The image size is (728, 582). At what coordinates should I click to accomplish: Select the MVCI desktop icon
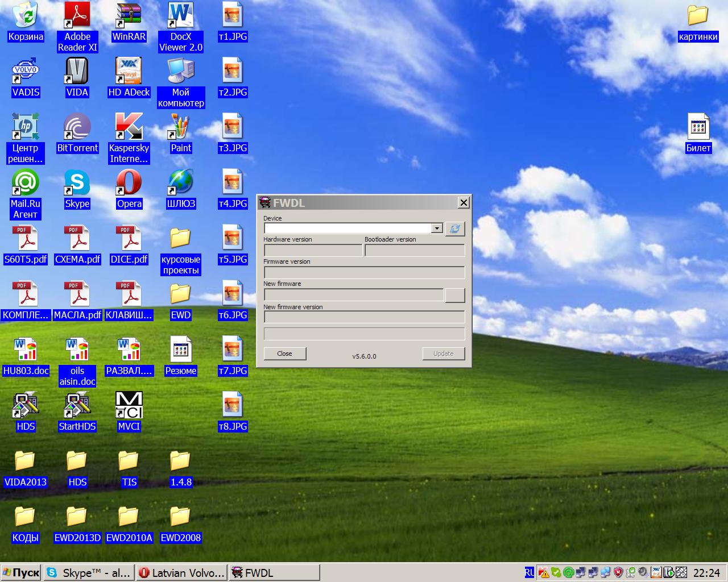(x=129, y=411)
